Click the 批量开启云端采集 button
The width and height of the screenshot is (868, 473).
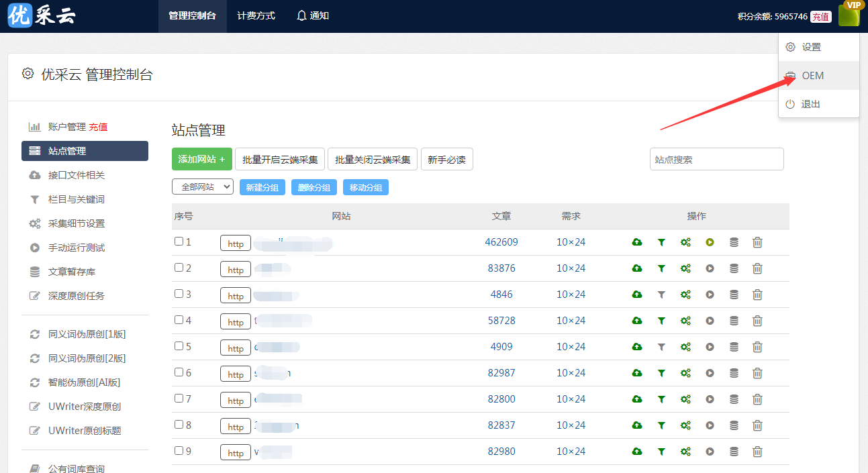coord(280,159)
